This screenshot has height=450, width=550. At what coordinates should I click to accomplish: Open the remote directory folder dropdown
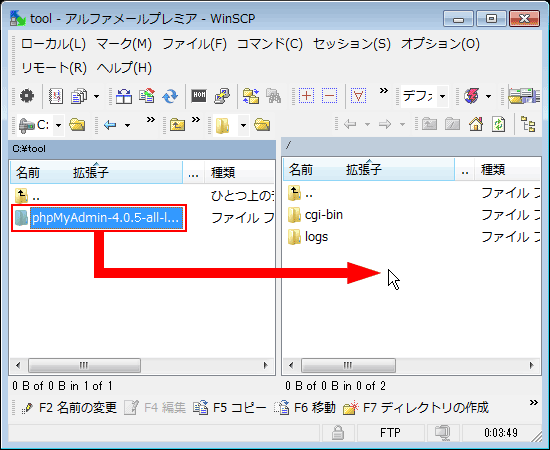(x=243, y=125)
